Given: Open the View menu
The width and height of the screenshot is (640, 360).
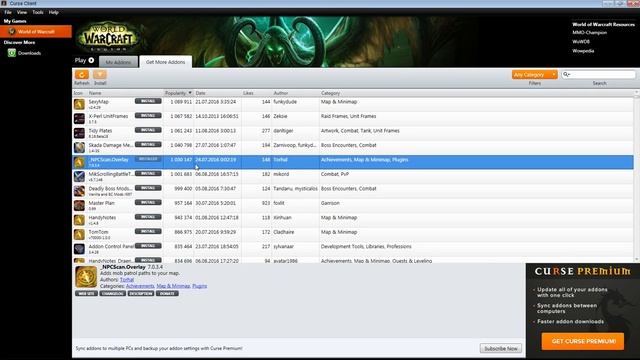Looking at the screenshot, I should (22, 12).
